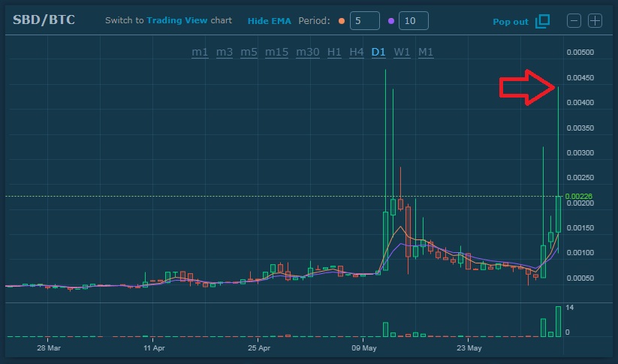
Task: Select the m5 timeframe
Action: click(249, 52)
